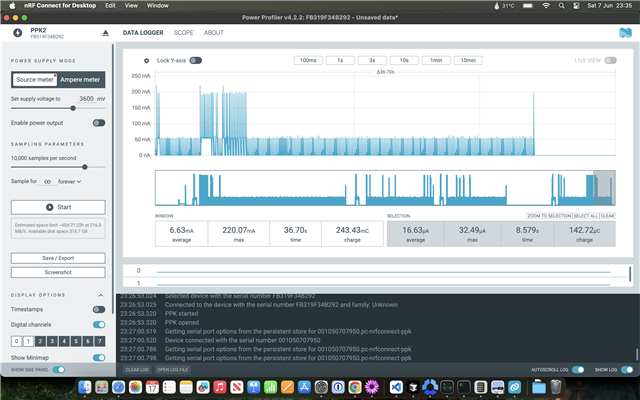Open Reminders from the dock
Viewport: 640px width, 400px height.
(x=169, y=387)
